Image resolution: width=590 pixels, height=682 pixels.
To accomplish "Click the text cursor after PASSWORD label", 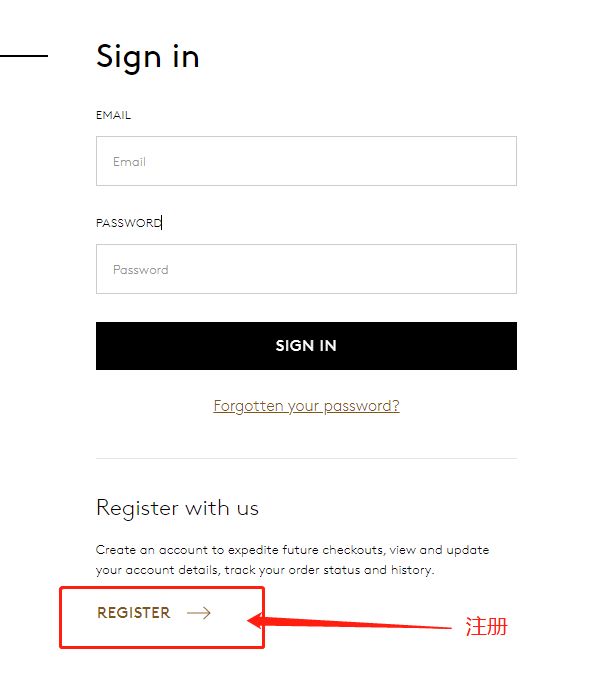I will pyautogui.click(x=162, y=223).
